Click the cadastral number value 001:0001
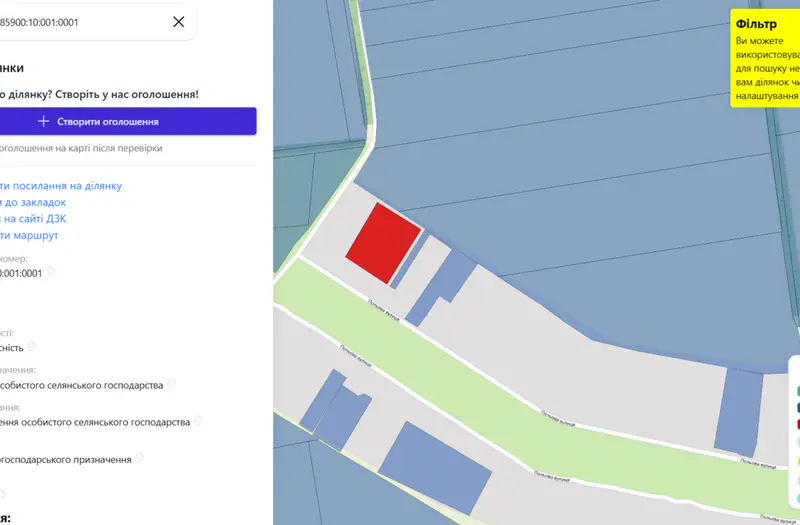Viewport: 800px width, 525px height. pyautogui.click(x=21, y=273)
